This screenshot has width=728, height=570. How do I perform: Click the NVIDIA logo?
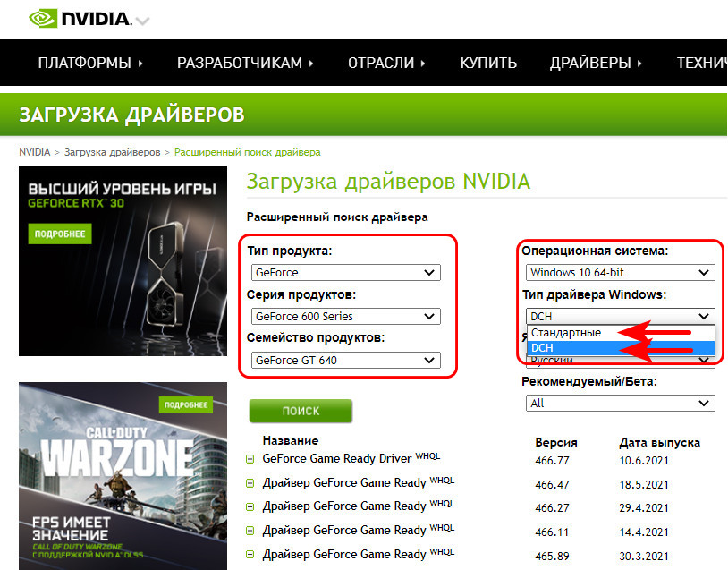coord(80,19)
